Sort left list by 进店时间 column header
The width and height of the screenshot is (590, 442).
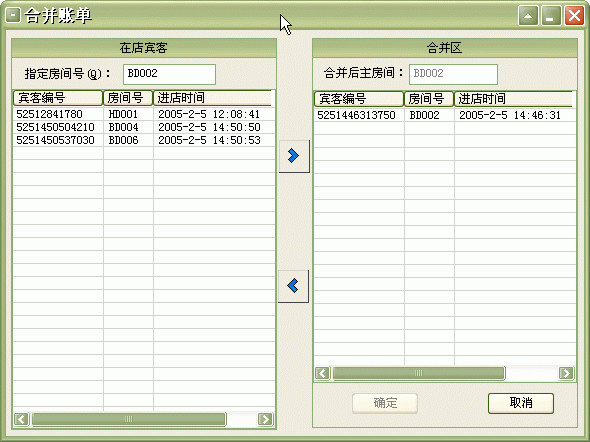click(212, 98)
